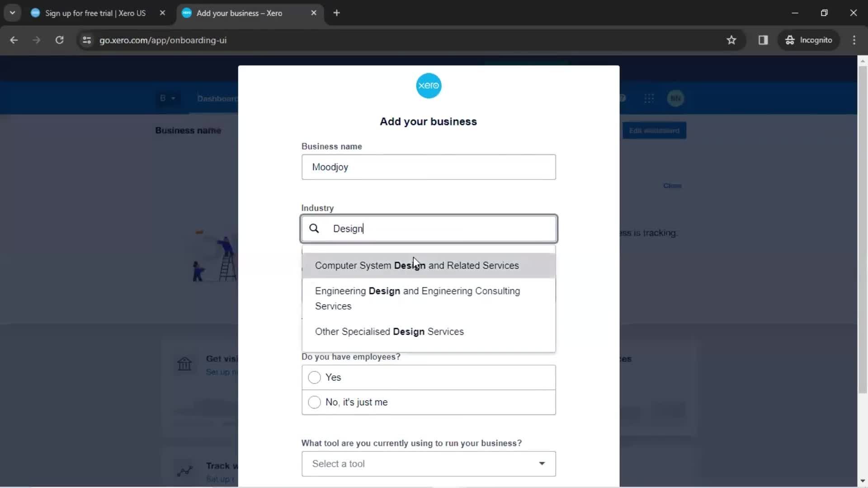Click the search magnifier in Industry field
868x488 pixels.
pyautogui.click(x=314, y=229)
